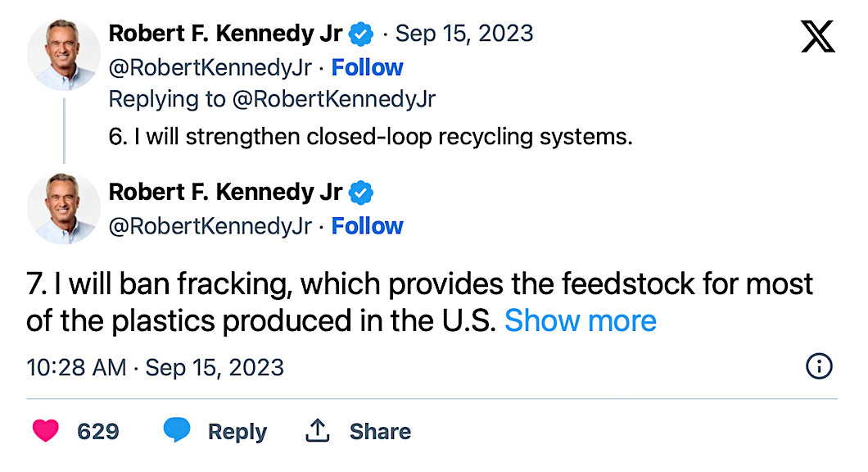Click the pink heart like icon
Viewport: 868px width, 472px height.
tap(45, 431)
